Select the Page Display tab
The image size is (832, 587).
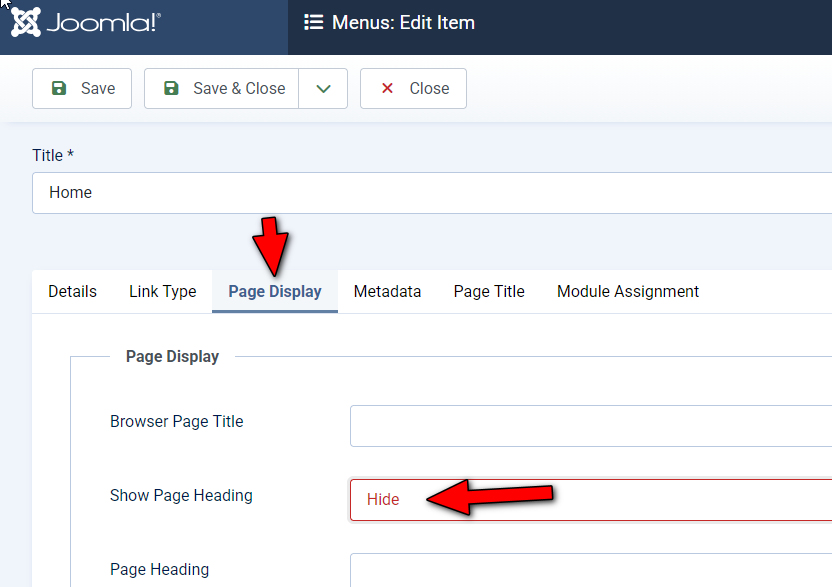click(275, 292)
